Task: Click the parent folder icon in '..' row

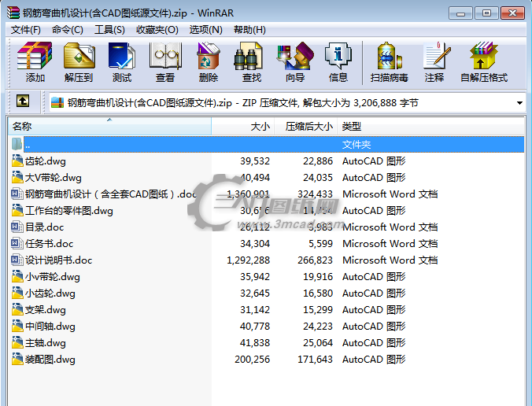Action: tap(17, 144)
